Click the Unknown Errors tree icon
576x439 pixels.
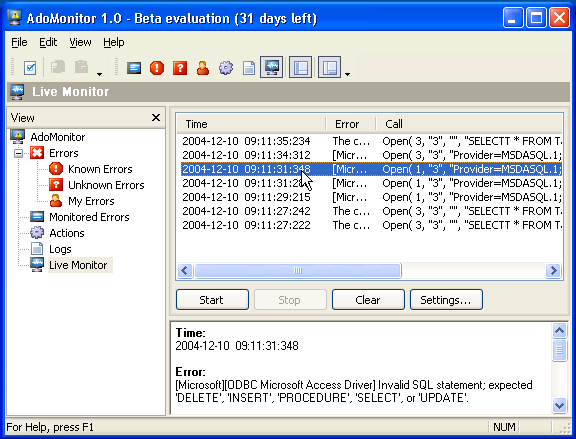coord(56,185)
